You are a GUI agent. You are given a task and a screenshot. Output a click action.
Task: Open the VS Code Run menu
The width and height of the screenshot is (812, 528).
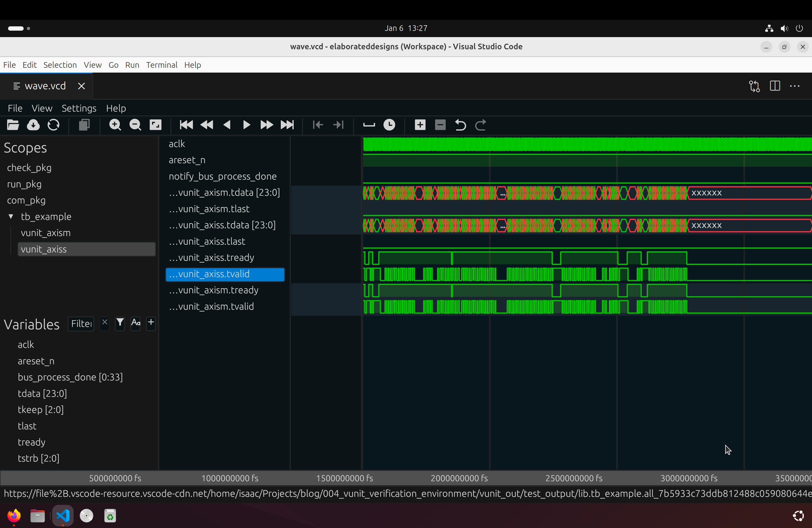[x=132, y=65]
